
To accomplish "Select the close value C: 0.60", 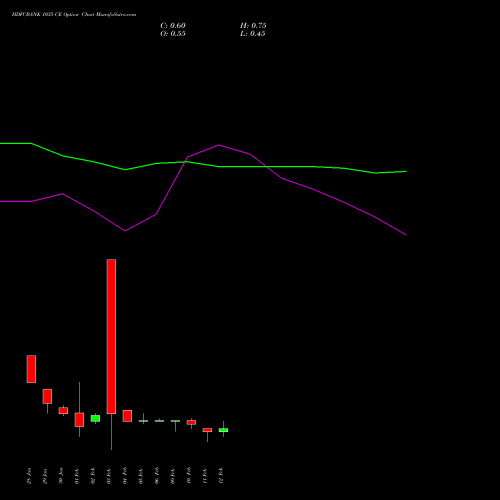I will coord(173,26).
